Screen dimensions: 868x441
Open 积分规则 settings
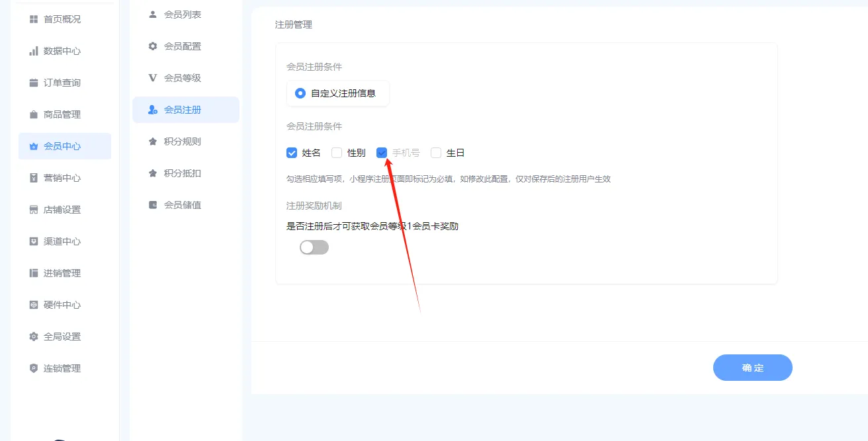152,141
